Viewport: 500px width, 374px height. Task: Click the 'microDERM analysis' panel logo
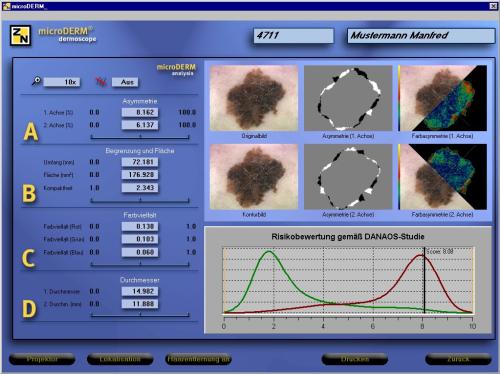[x=176, y=70]
